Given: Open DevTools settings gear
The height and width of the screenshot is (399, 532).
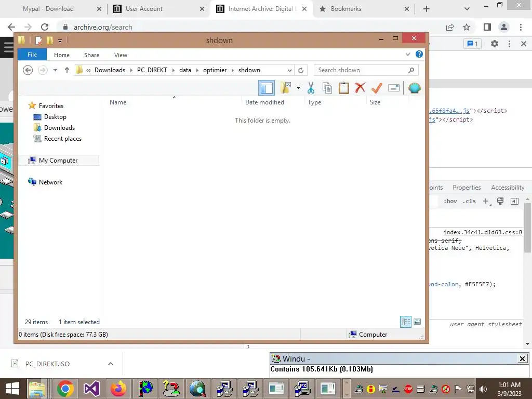Looking at the screenshot, I should [495, 44].
